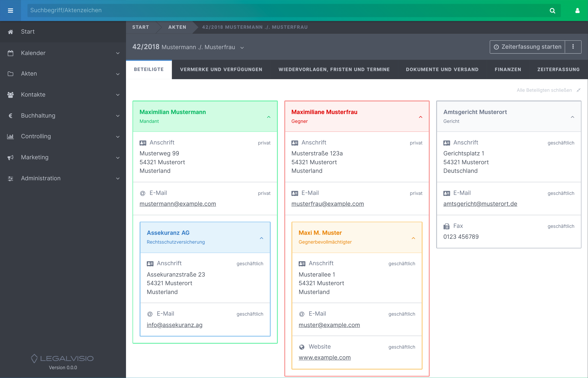Click the magnifier search icon
This screenshot has height=378, width=588.
[552, 10]
